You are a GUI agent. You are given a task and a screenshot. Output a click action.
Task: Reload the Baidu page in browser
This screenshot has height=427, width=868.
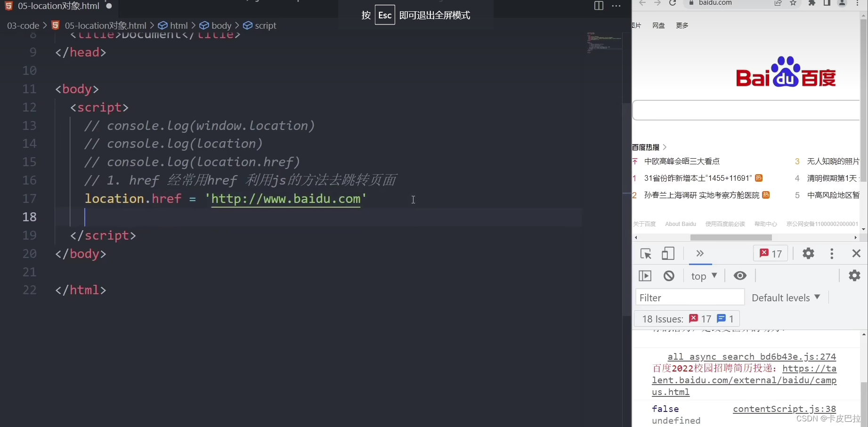(673, 3)
